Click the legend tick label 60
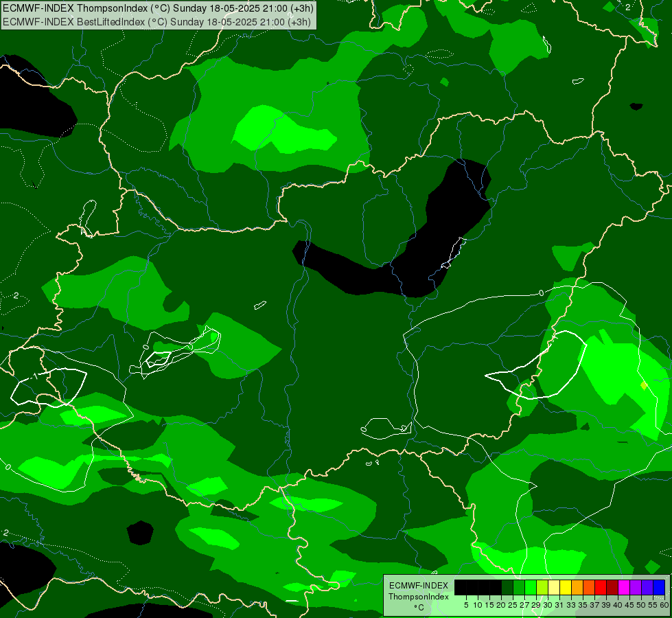The image size is (672, 618). [x=664, y=605]
